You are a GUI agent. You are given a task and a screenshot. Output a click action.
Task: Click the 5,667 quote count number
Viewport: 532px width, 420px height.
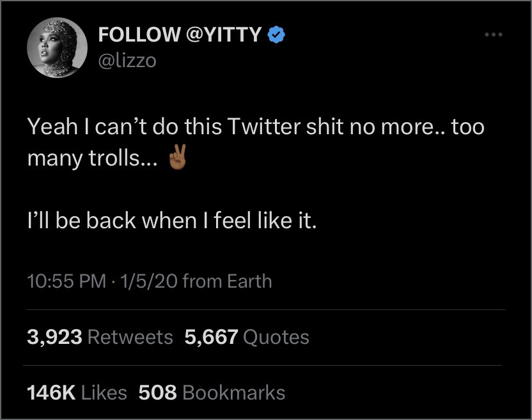click(211, 337)
